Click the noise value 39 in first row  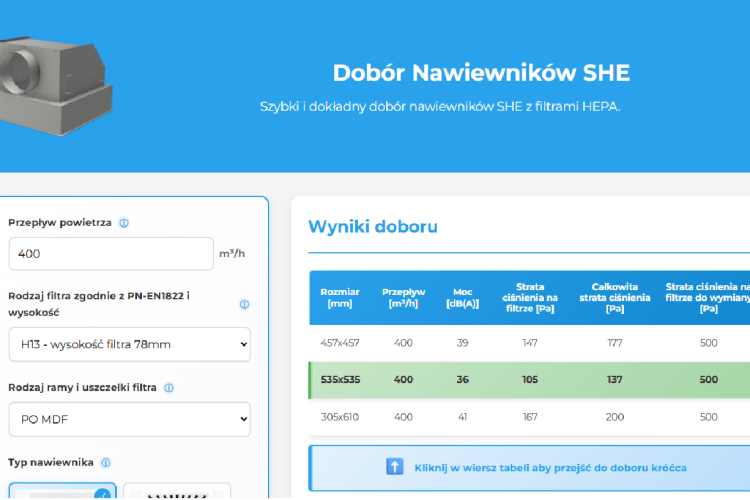[463, 343]
